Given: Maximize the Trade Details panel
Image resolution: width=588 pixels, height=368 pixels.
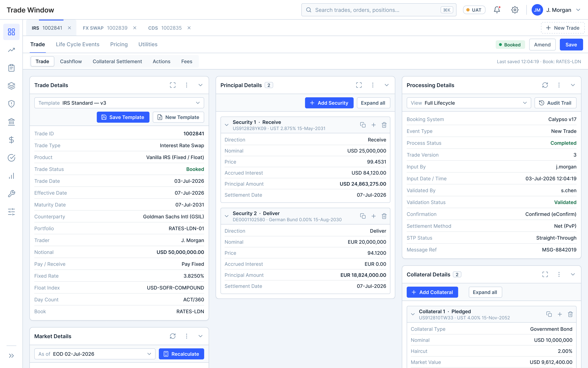Looking at the screenshot, I should [x=173, y=85].
